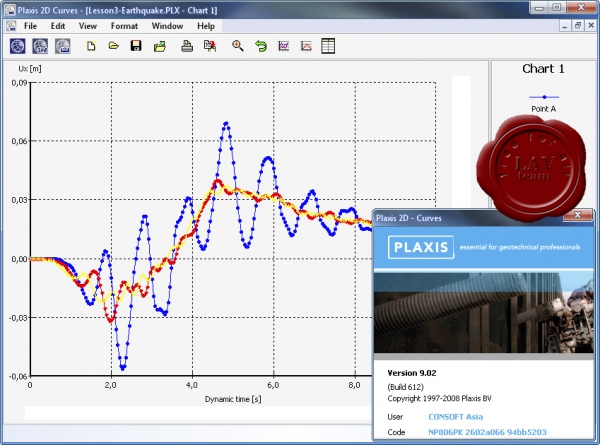600x445 pixels.
Task: Open the Edit menu
Action: point(58,26)
